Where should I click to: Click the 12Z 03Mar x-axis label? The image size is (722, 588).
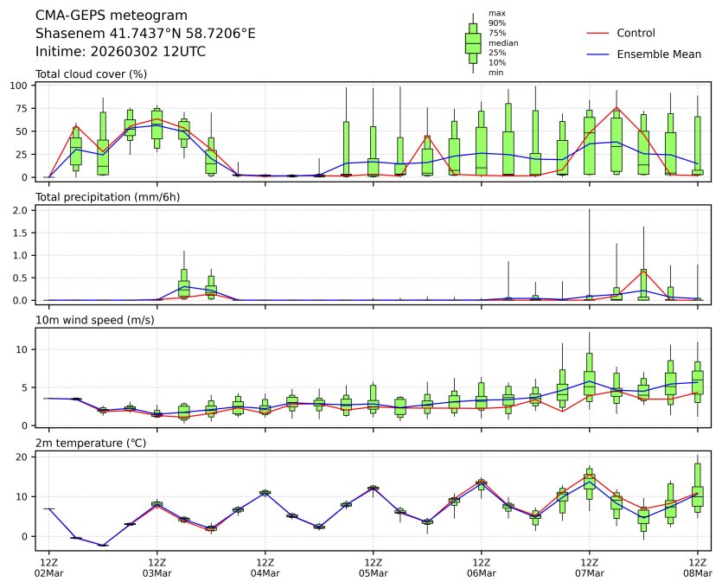pos(157,568)
